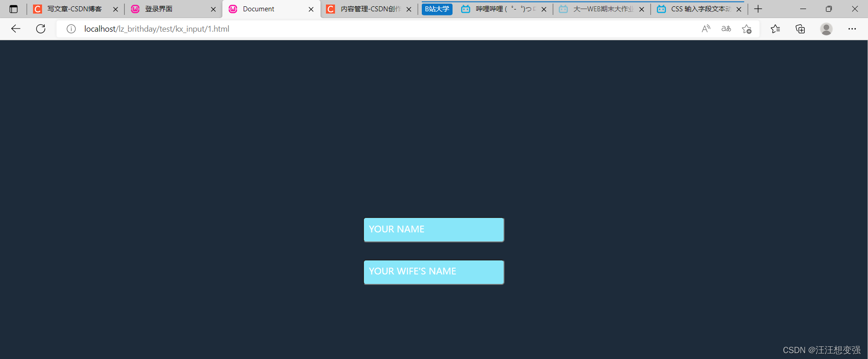
Task: Click the address bar URL
Action: tap(156, 29)
